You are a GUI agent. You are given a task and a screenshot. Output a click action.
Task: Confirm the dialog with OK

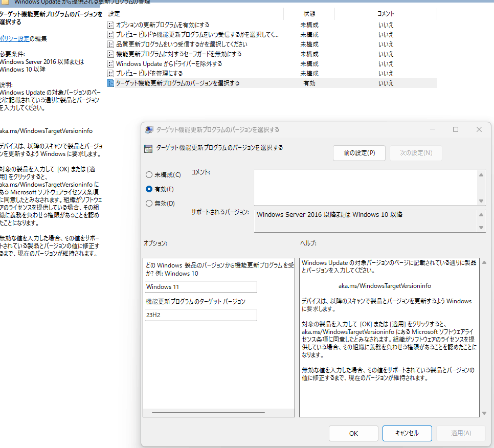click(x=353, y=434)
